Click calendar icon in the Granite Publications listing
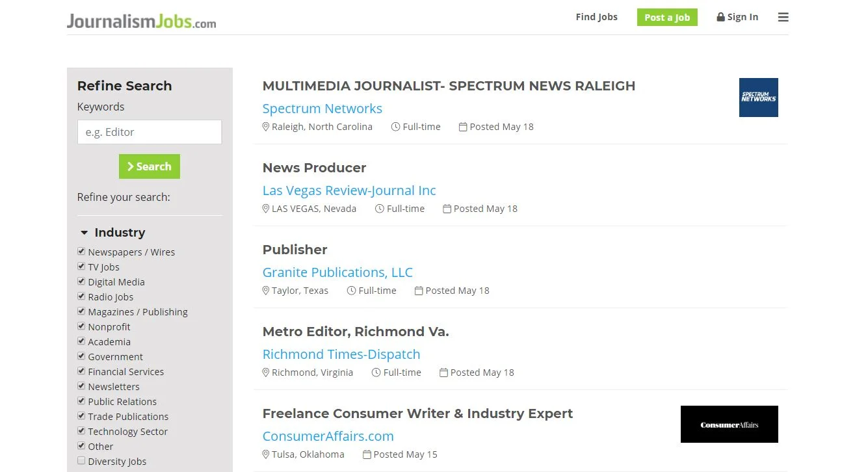This screenshot has height=472, width=868. (419, 291)
